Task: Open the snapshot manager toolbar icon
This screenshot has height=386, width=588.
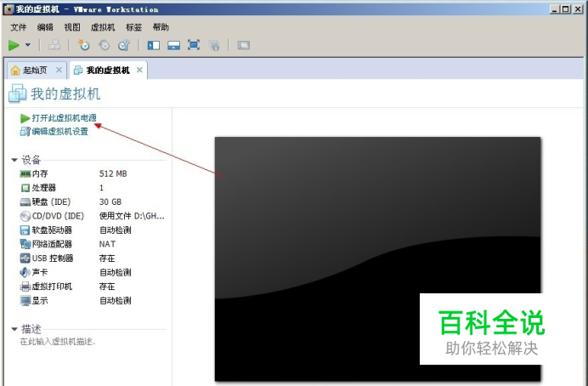Action: 124,45
